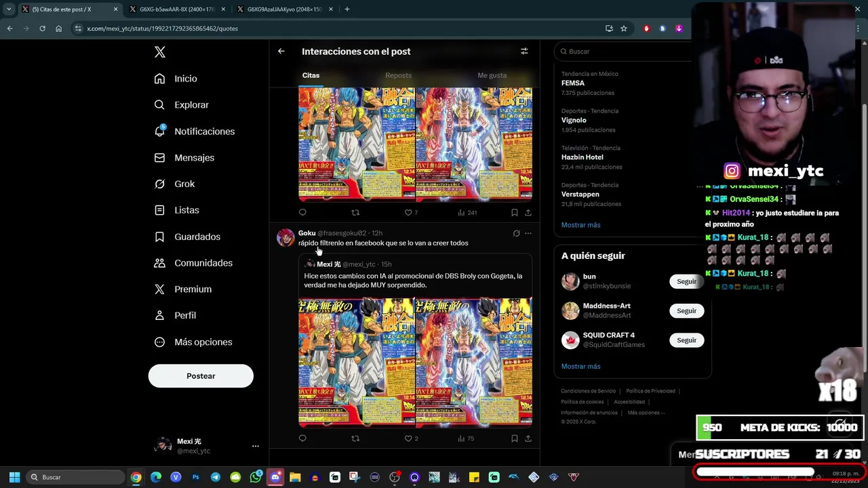The height and width of the screenshot is (488, 868).
Task: Open Guardados bookmarks
Action: tap(187, 237)
